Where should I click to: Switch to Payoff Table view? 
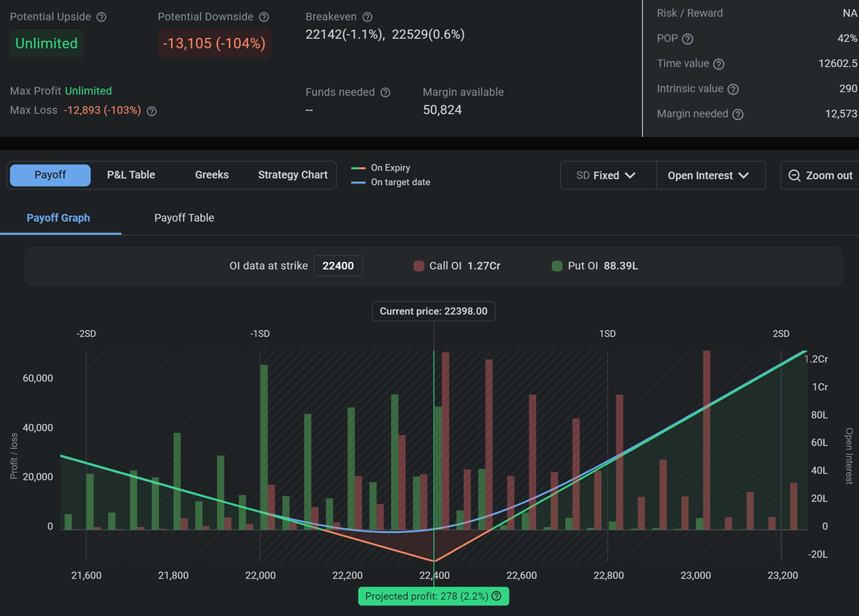coord(184,218)
